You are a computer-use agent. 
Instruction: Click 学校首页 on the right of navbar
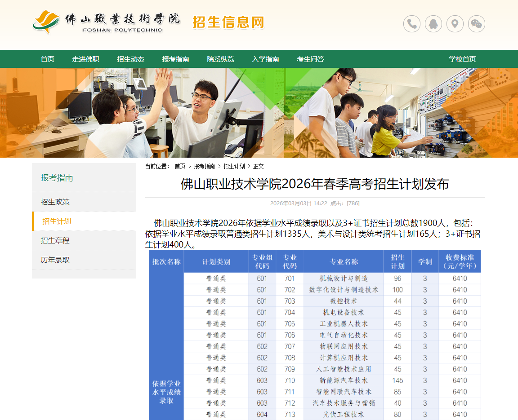point(461,59)
